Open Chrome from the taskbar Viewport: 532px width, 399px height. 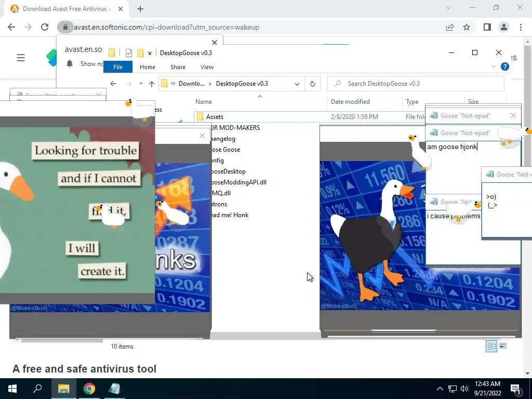click(x=89, y=389)
